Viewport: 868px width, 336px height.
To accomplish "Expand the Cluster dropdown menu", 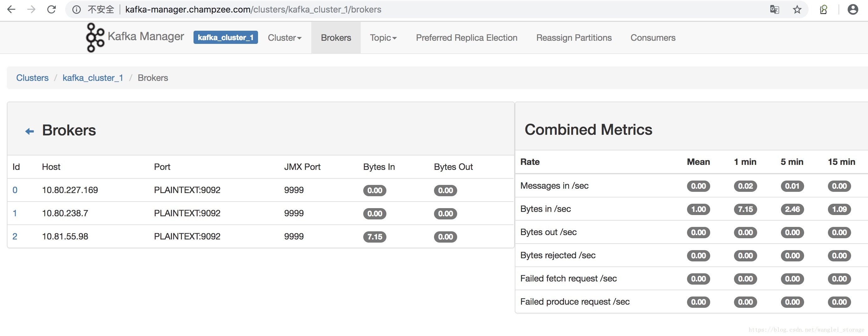I will tap(284, 38).
